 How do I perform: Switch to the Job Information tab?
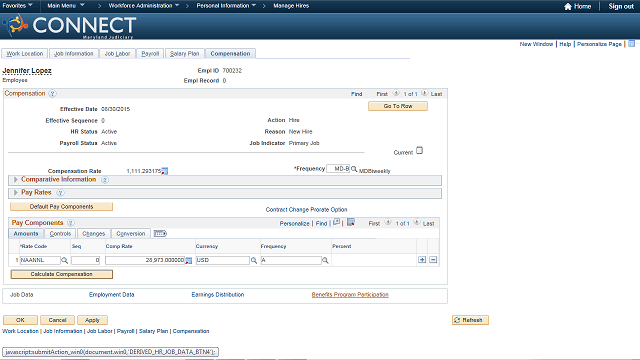(74, 53)
